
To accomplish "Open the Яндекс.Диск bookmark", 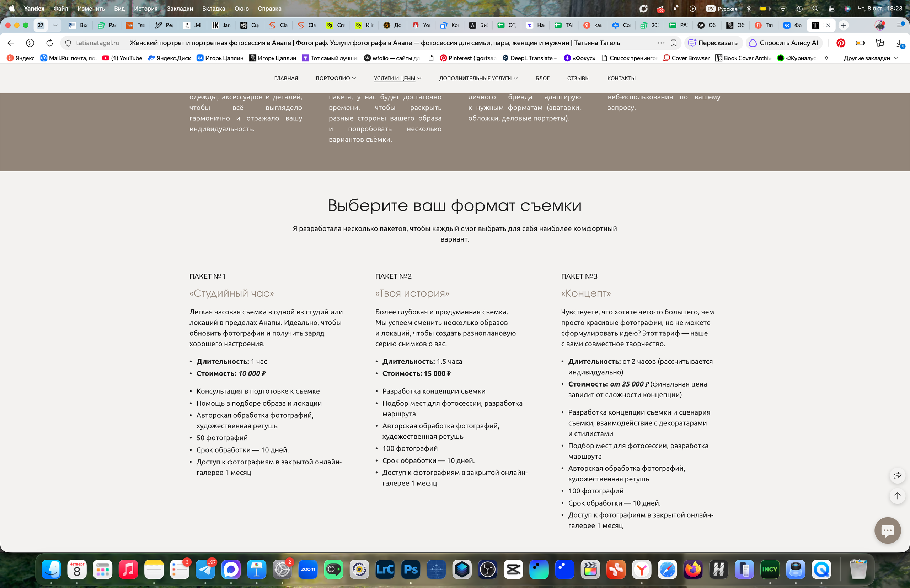I will tap(169, 58).
